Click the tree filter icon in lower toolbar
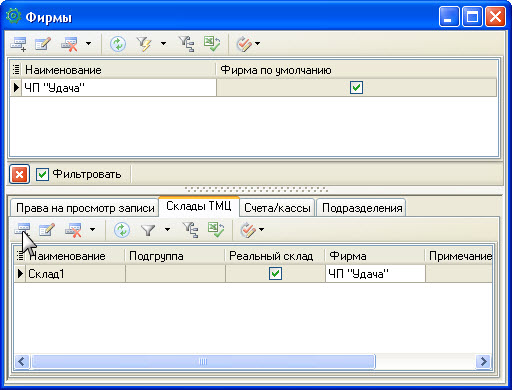512x390 pixels. 190,230
